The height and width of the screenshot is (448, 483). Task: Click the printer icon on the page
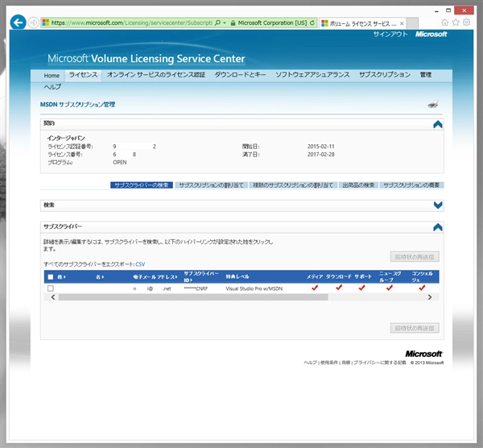point(433,104)
